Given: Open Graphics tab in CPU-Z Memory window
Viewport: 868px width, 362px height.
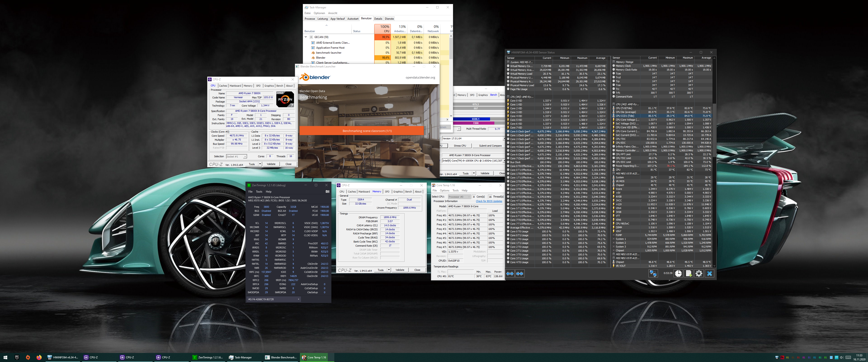Looking at the screenshot, I should click(398, 192).
